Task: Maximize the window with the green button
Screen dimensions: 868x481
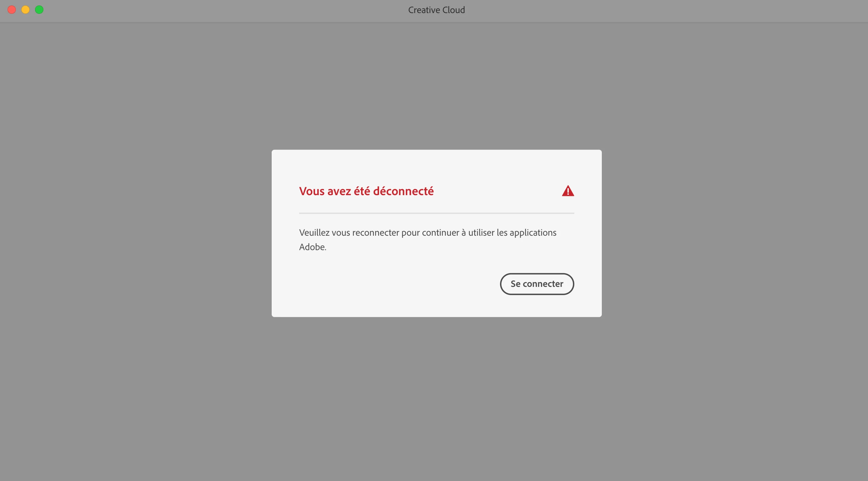Action: point(39,10)
